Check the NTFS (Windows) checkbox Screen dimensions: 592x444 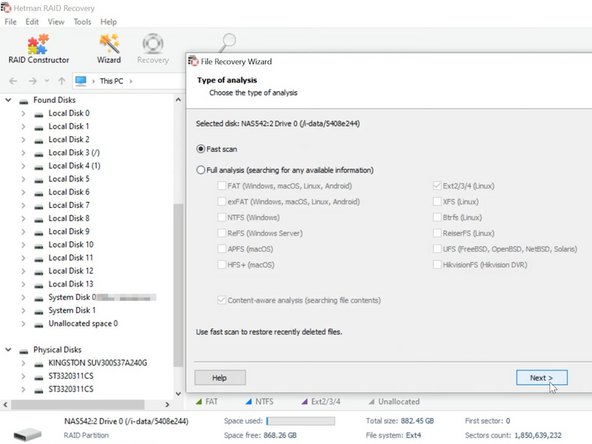coord(222,217)
